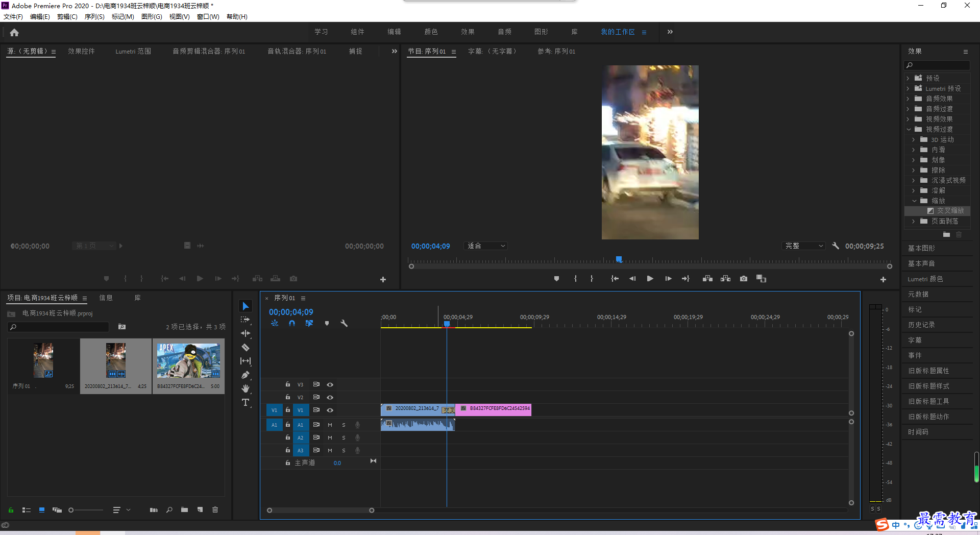Open the 窗口(W) menu

pos(208,17)
